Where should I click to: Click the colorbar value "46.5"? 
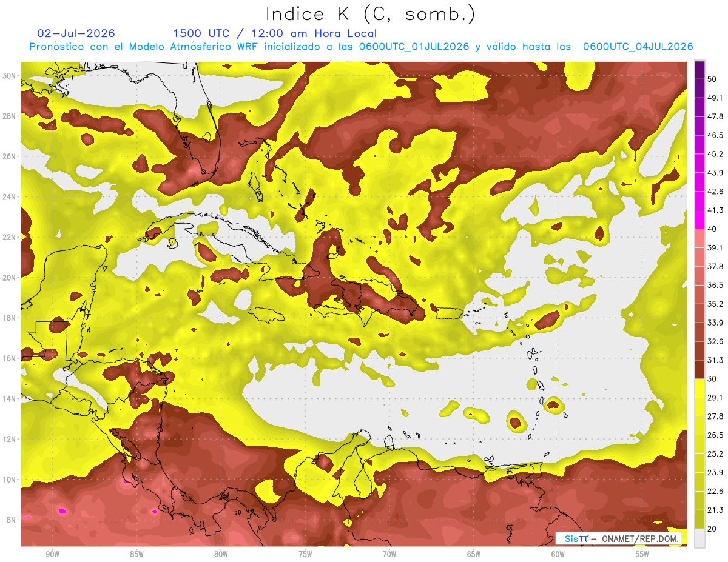(x=715, y=135)
